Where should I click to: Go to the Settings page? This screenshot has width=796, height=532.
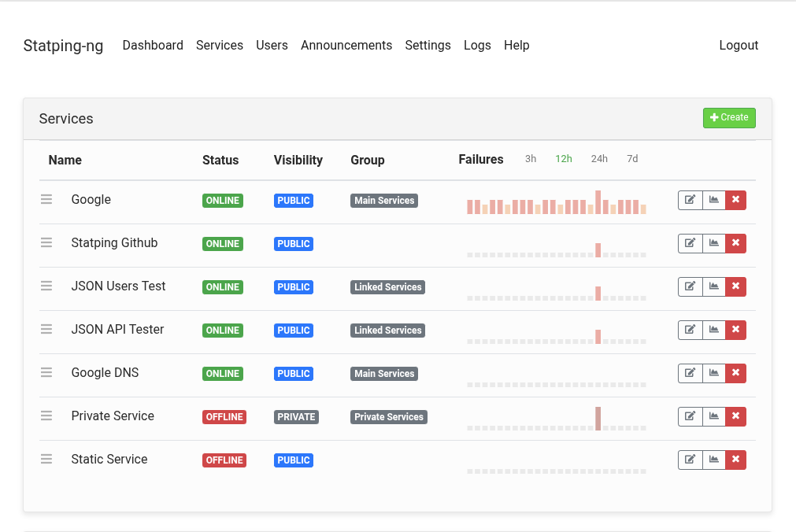point(428,46)
